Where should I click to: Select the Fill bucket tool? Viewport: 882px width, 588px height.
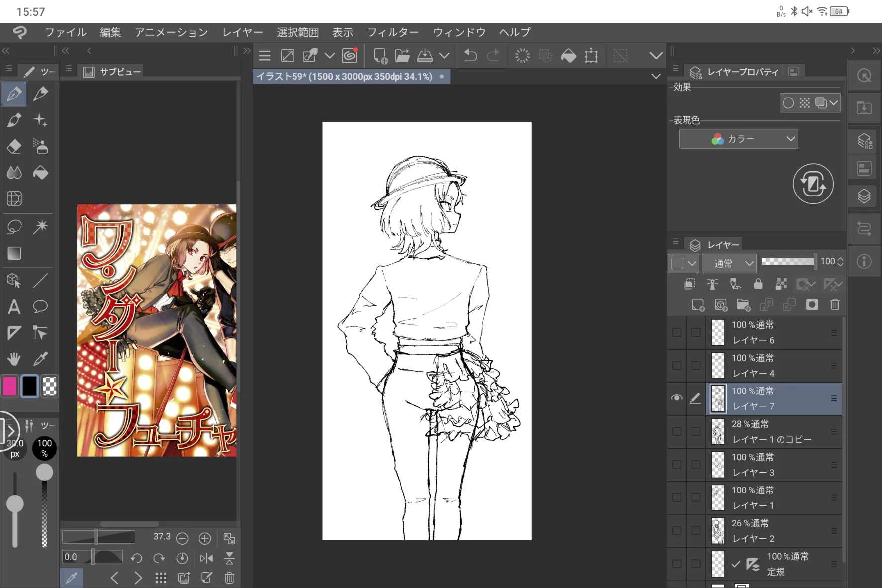[x=40, y=173]
